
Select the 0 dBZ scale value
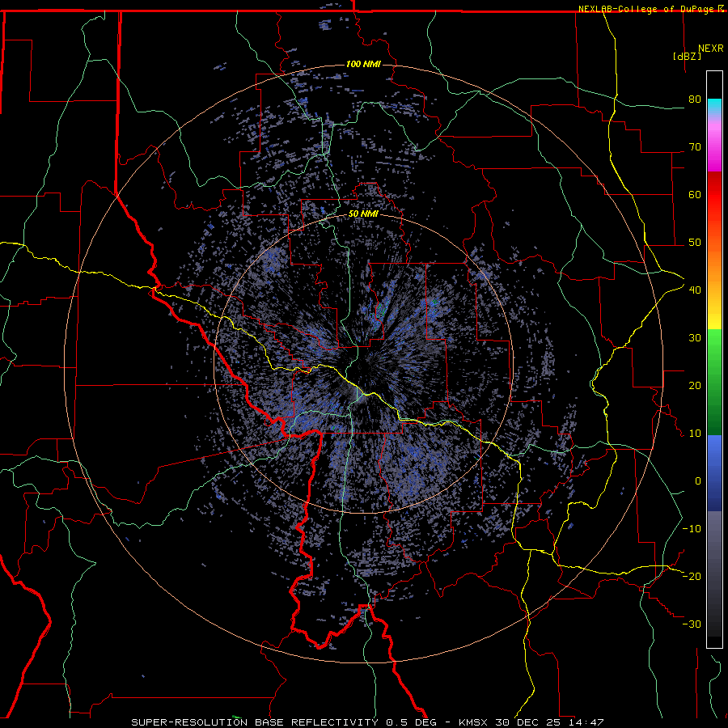(x=698, y=481)
